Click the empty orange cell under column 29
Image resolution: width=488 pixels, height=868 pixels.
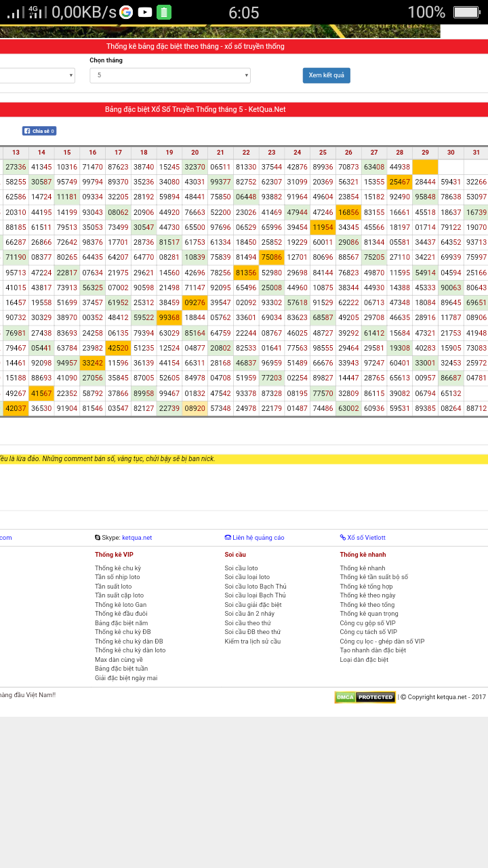(x=425, y=167)
